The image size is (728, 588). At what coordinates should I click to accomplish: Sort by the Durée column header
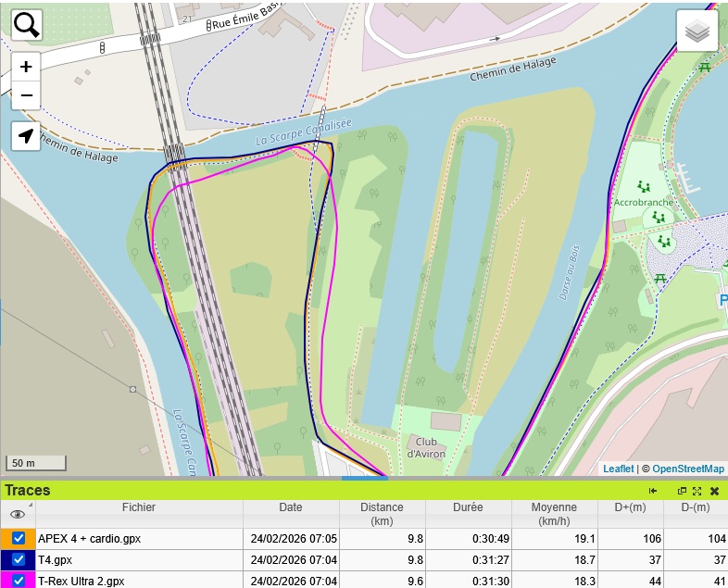(x=468, y=507)
